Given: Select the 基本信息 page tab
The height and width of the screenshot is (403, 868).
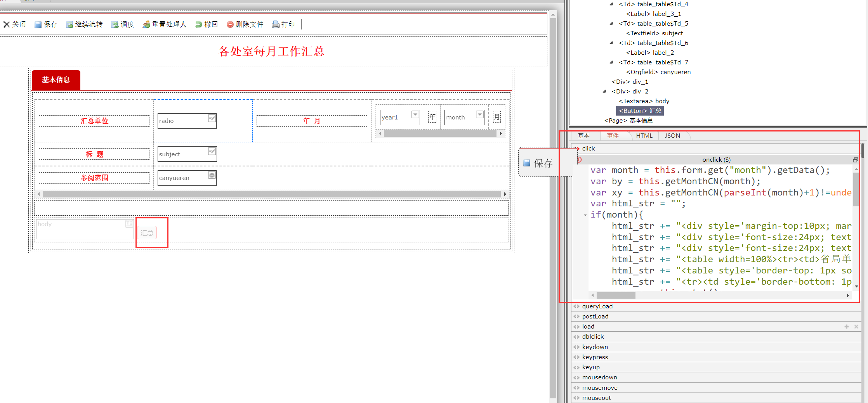Looking at the screenshot, I should [56, 80].
